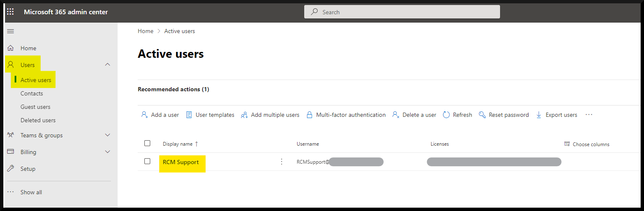Click the Microsoft 365 admin center title
644x211 pixels.
pyautogui.click(x=66, y=12)
